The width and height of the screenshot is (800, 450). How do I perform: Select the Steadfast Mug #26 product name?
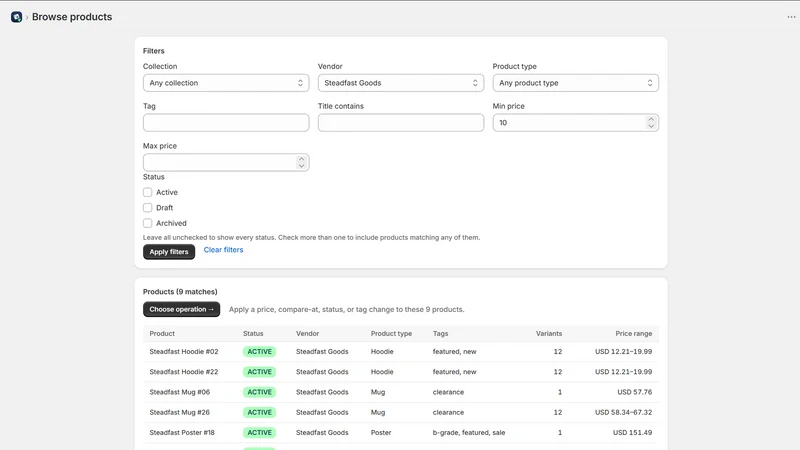tap(180, 412)
